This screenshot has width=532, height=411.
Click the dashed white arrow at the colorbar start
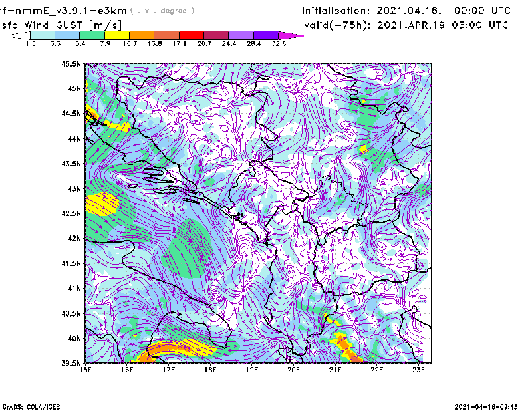(x=19, y=35)
